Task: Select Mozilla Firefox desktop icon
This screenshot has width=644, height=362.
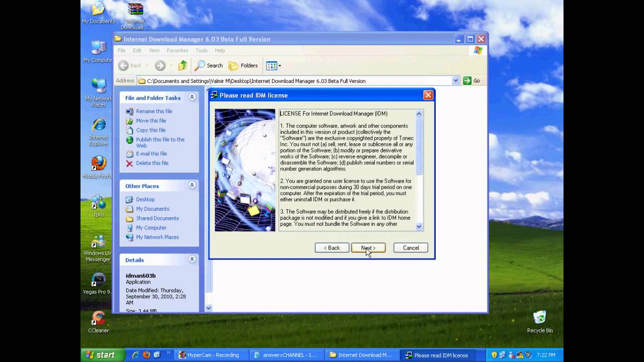Action: [x=98, y=167]
